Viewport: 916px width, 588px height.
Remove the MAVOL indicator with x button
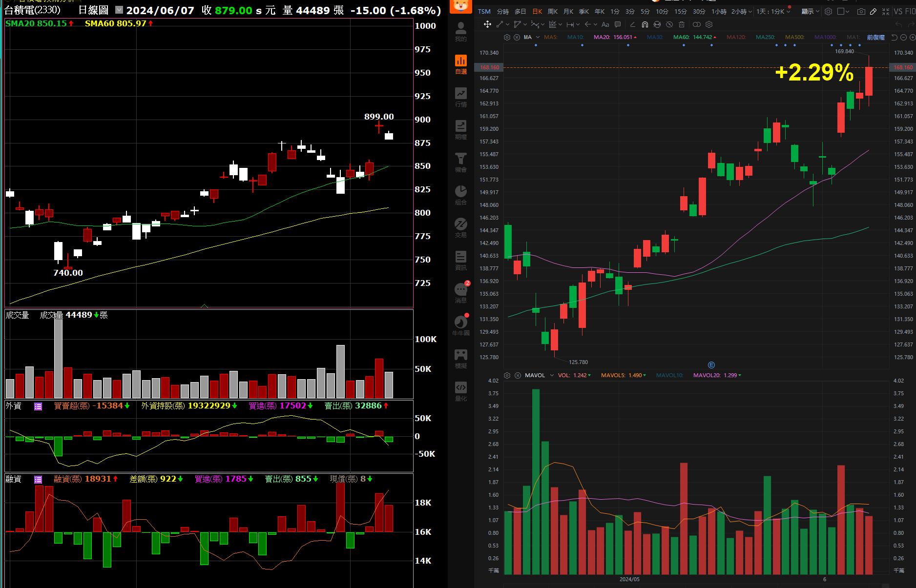coord(517,375)
